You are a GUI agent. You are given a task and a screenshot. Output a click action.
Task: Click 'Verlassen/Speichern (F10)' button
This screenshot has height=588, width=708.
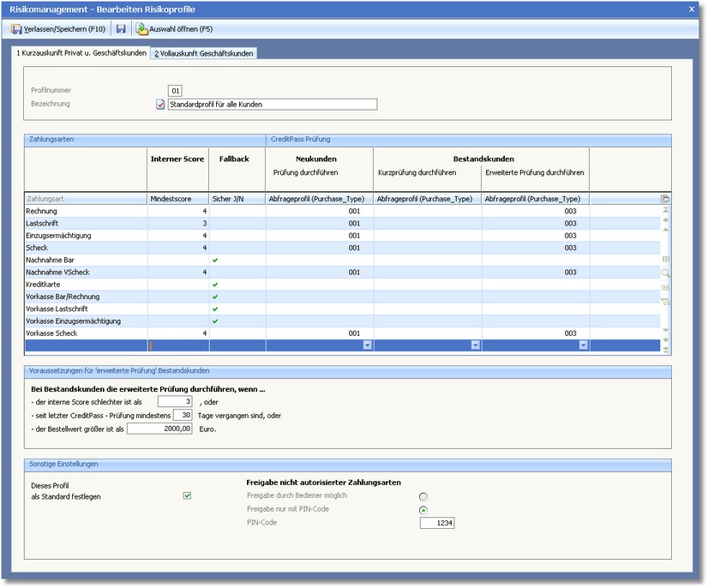[x=57, y=29]
